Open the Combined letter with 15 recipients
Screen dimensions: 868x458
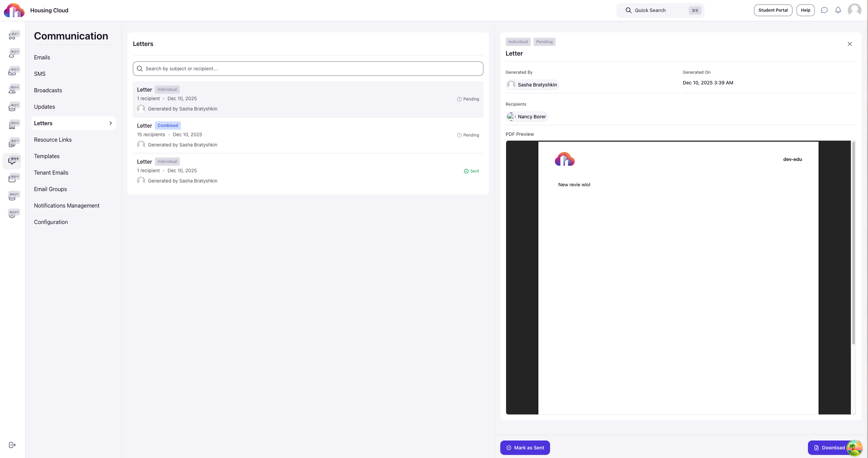(x=308, y=135)
